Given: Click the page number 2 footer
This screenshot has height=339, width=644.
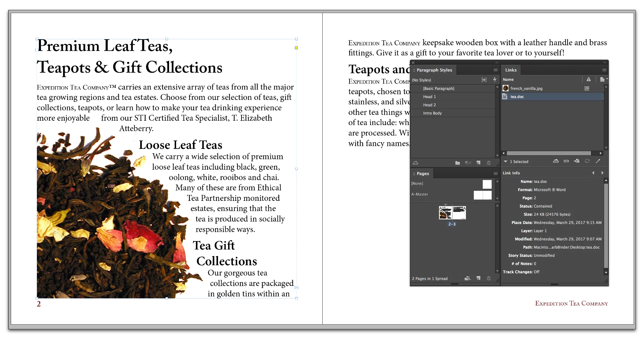Looking at the screenshot, I should coord(39,304).
